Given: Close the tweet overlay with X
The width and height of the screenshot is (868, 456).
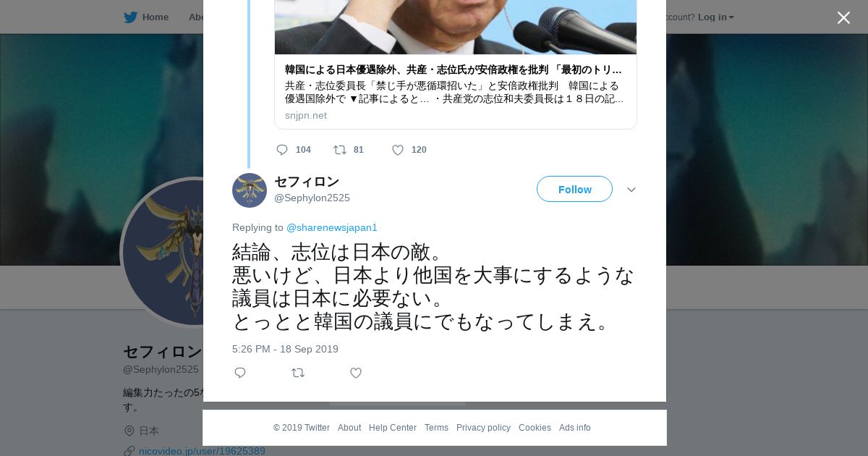Looking at the screenshot, I should point(843,17).
